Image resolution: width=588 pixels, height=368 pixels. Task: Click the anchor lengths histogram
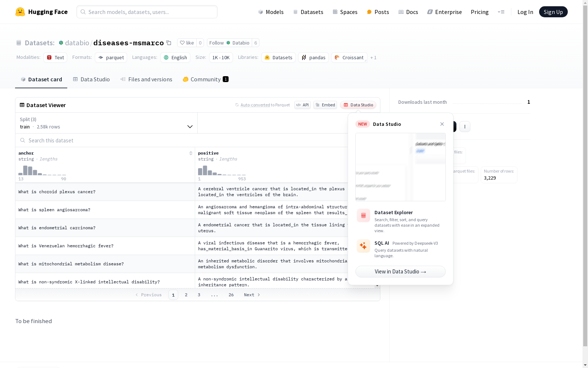click(x=42, y=170)
